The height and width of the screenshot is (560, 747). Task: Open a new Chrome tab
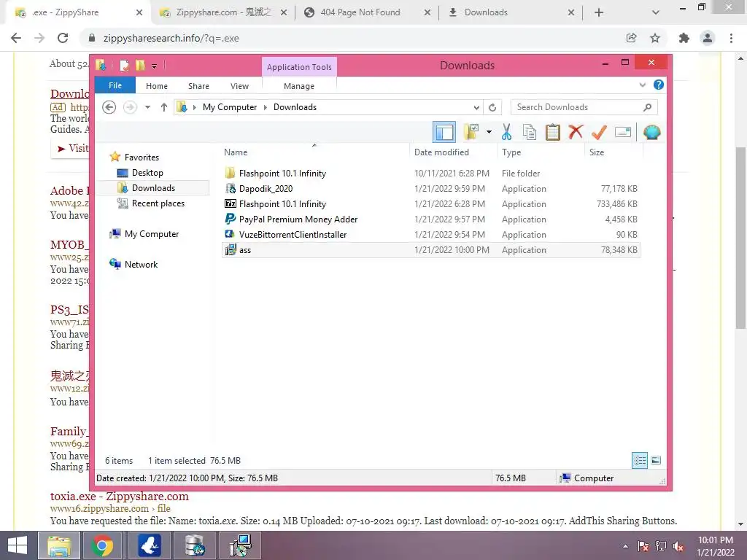pos(599,12)
